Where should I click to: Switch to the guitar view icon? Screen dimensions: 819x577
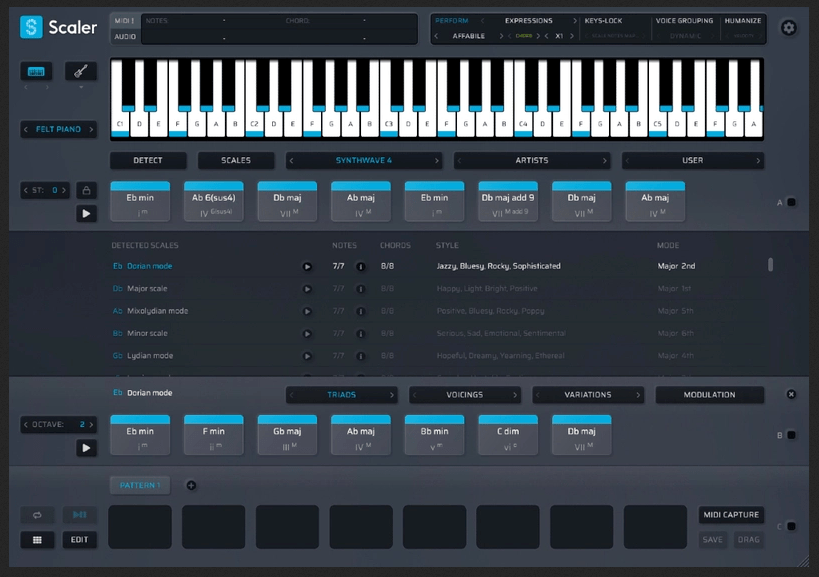click(x=80, y=71)
